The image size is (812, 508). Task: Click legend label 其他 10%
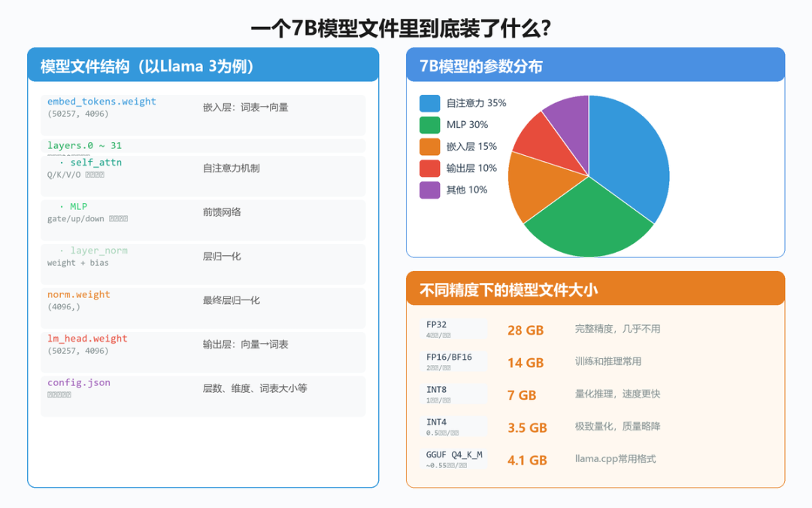coord(467,190)
